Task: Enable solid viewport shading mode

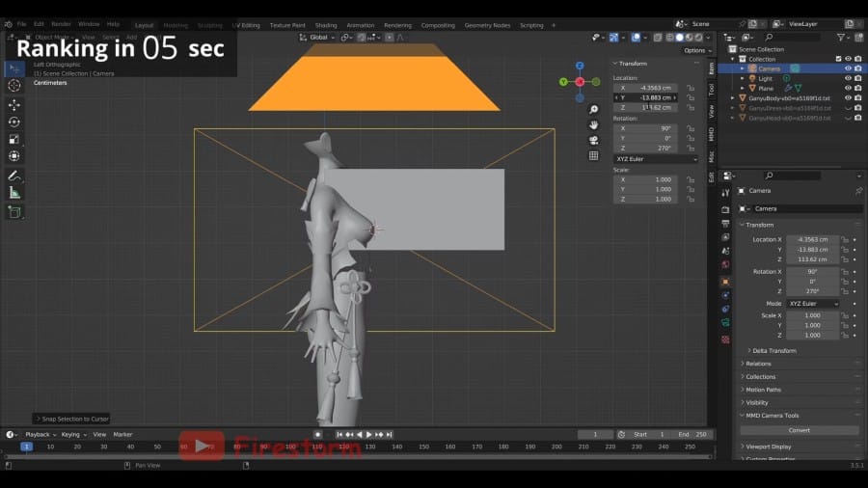Action: coord(679,37)
